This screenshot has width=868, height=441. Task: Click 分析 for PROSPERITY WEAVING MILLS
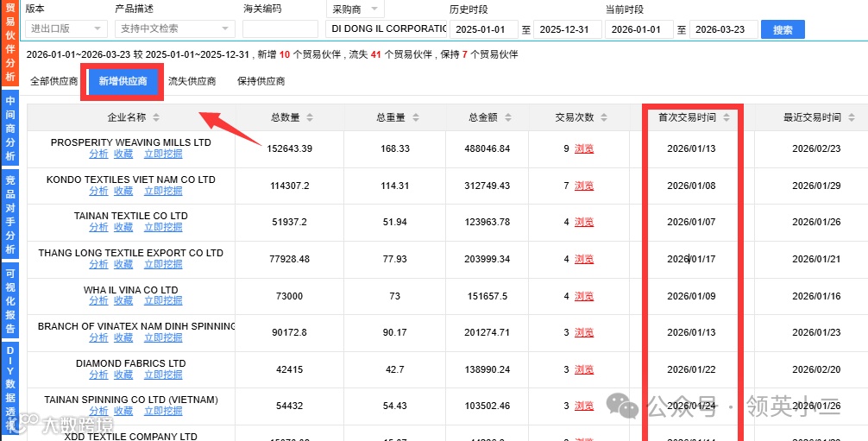point(98,154)
